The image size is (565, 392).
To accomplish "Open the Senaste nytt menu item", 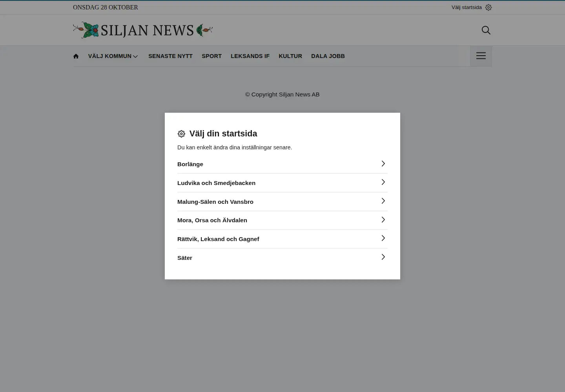I will tap(170, 56).
